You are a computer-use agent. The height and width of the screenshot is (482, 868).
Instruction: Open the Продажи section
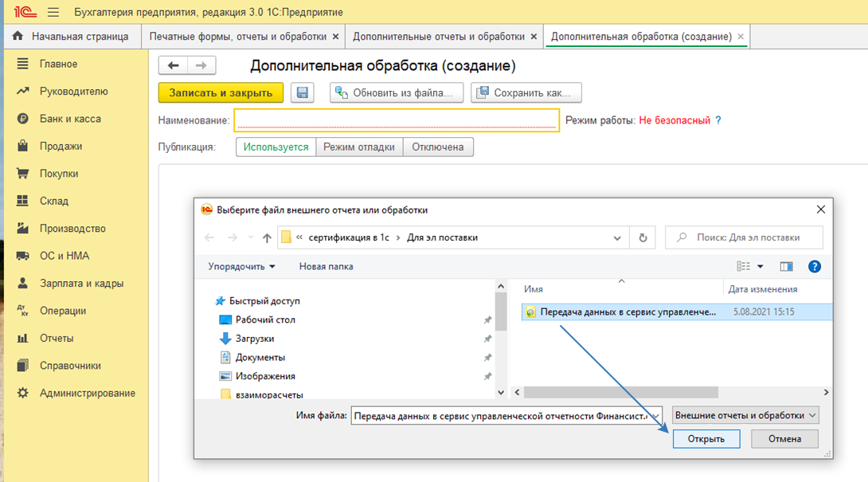tap(61, 147)
